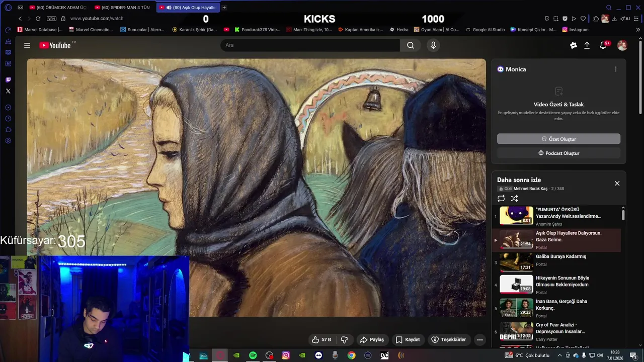Open more actions ellipsis under video
Viewport: 644px width, 362px height.
(x=480, y=340)
